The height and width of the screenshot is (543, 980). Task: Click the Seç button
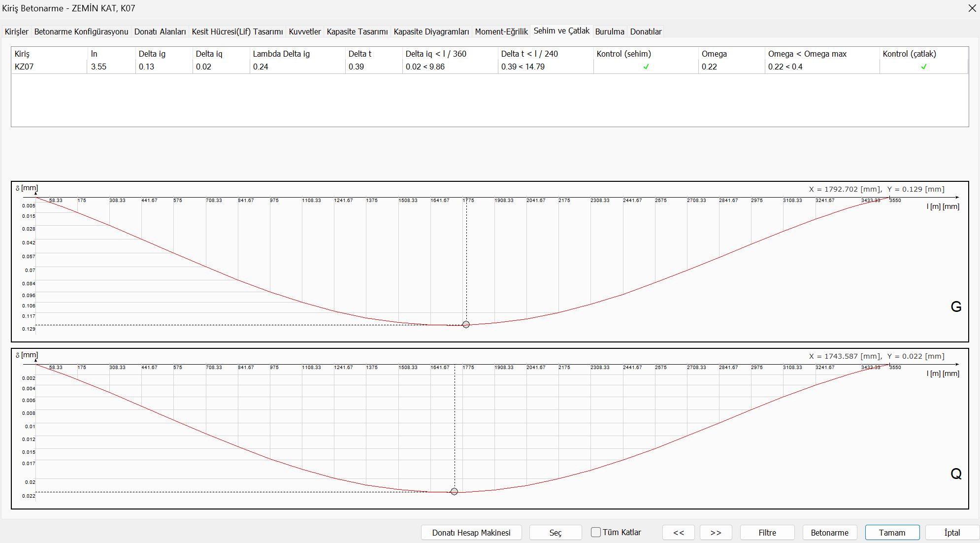(x=555, y=533)
